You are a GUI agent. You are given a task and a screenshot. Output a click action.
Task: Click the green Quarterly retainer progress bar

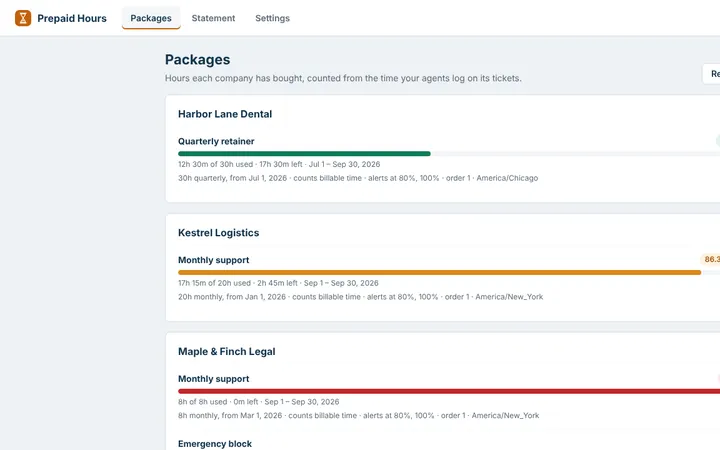(x=304, y=153)
